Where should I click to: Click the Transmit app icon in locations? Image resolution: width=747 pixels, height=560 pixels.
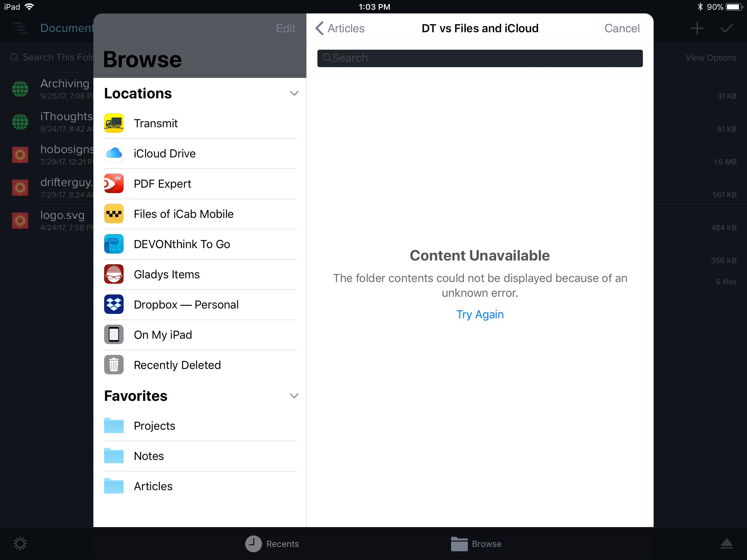[114, 123]
